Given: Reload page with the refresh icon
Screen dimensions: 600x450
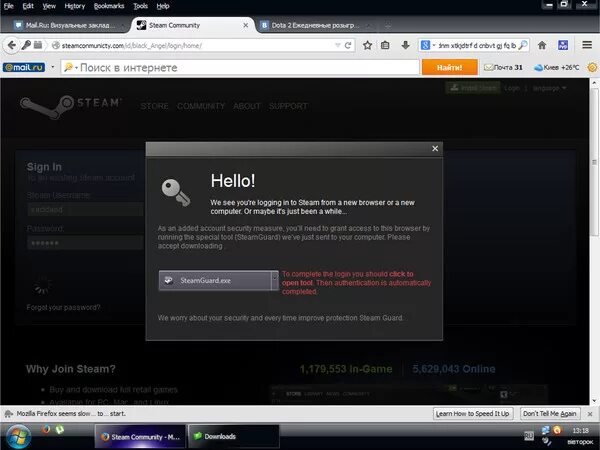Looking at the screenshot, I should 348,46.
